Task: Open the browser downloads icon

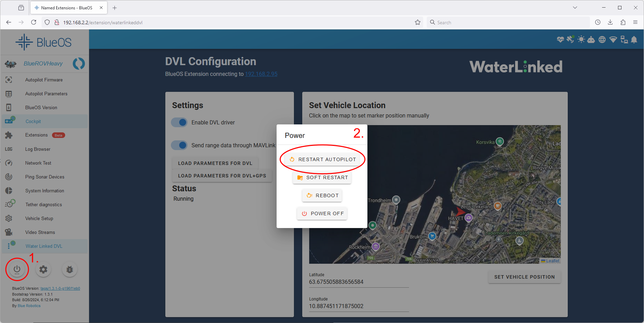Action: (x=610, y=22)
